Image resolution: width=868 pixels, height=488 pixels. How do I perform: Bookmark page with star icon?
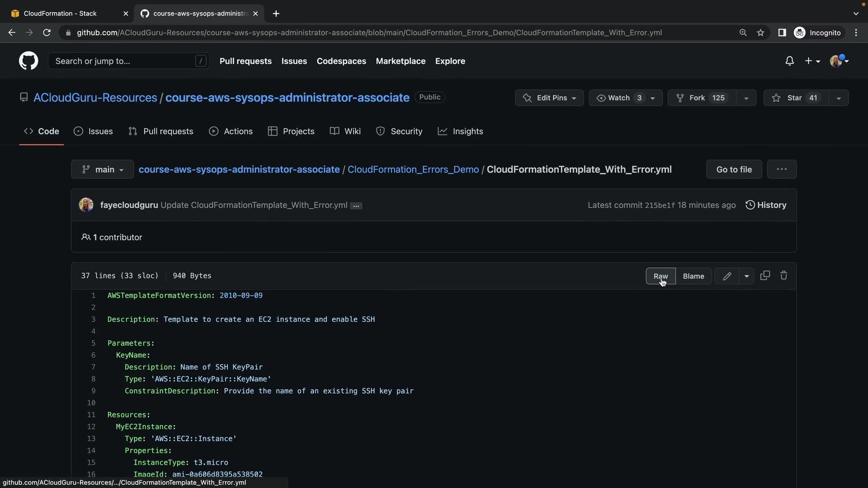[760, 33]
